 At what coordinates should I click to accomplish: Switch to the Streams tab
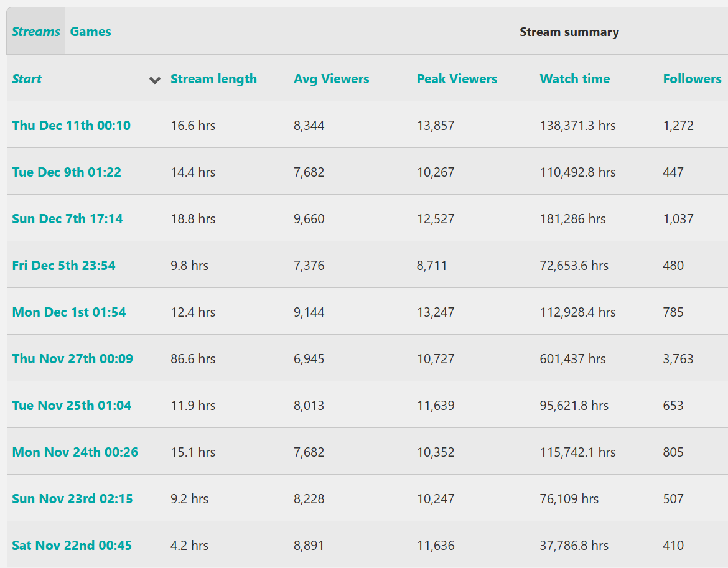click(x=35, y=32)
